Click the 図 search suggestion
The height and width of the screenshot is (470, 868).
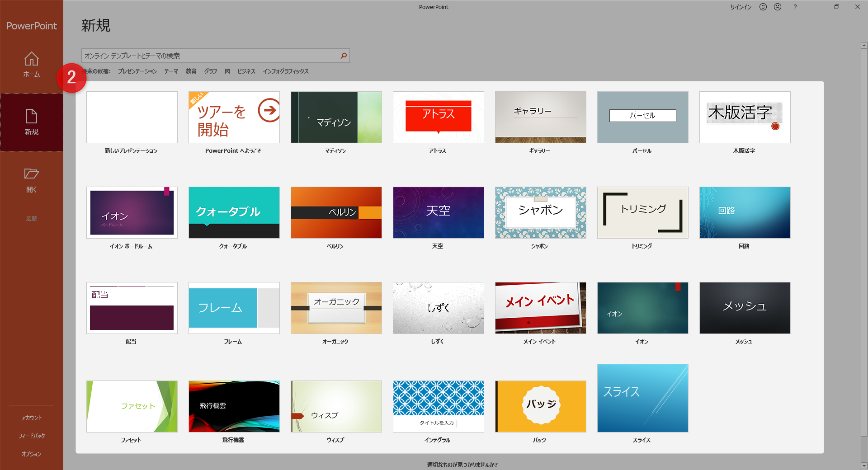[227, 71]
